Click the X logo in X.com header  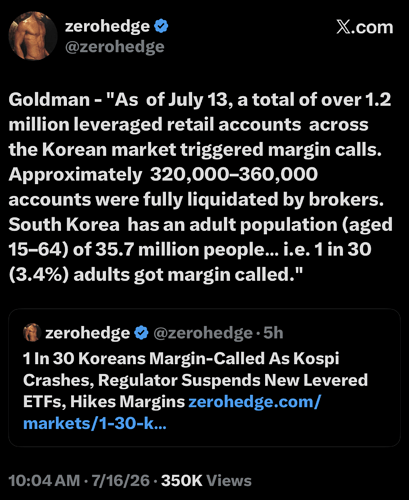(x=343, y=27)
